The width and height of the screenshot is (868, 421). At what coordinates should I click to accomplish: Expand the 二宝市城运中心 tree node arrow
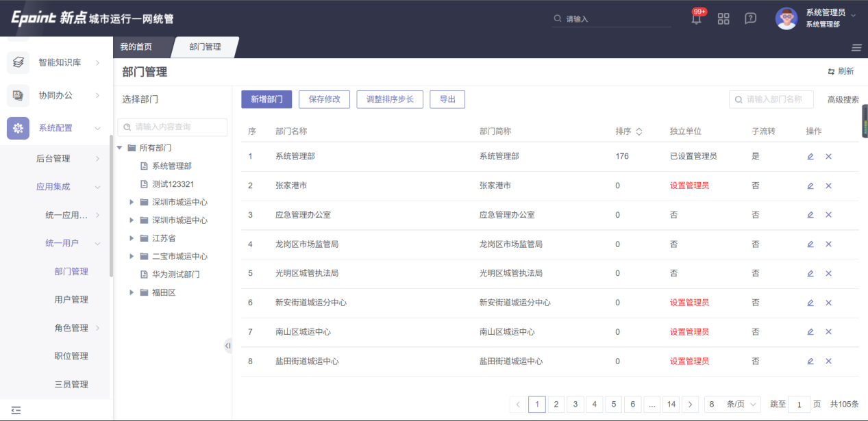132,257
